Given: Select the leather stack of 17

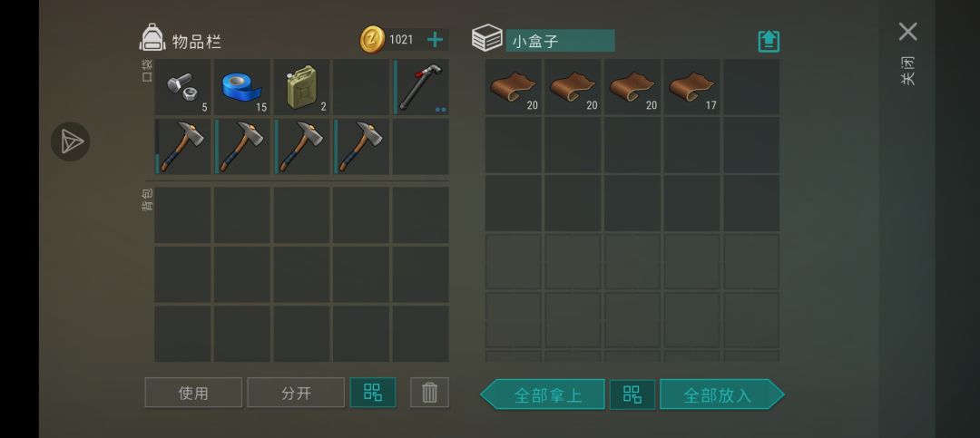Looking at the screenshot, I should click(x=691, y=87).
